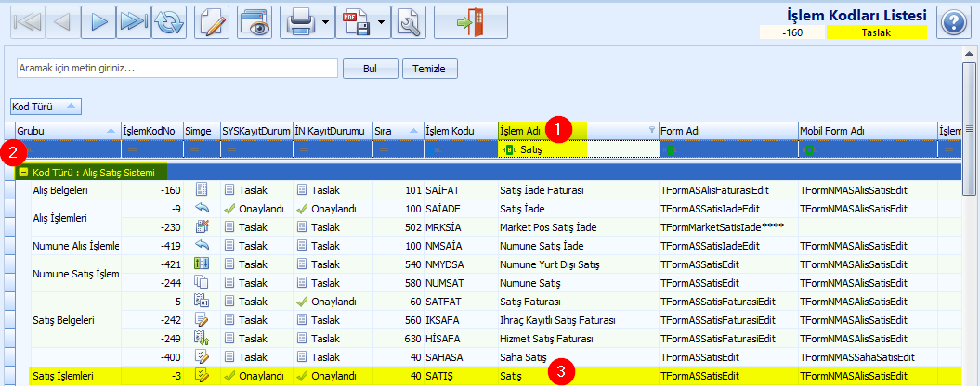Jump to the last record arrow

133,22
